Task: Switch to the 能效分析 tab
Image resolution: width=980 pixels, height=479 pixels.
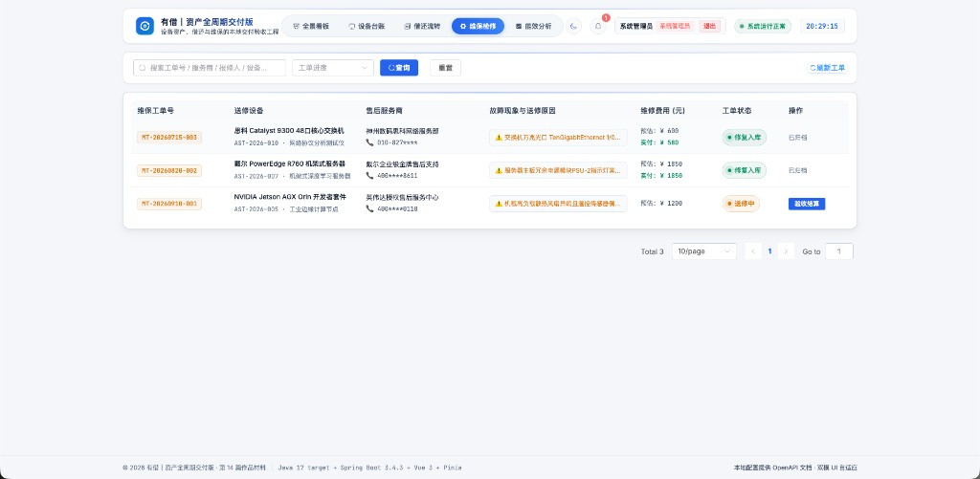Action: coord(533,26)
